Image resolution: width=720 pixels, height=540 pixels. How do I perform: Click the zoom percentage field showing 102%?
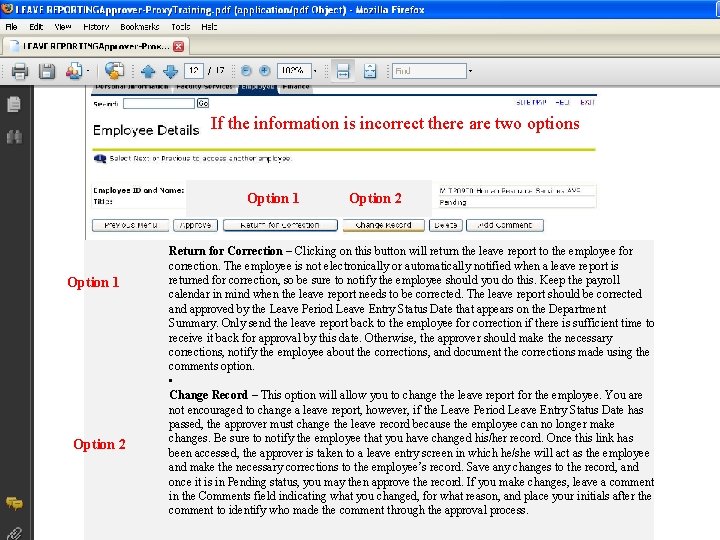(x=294, y=71)
